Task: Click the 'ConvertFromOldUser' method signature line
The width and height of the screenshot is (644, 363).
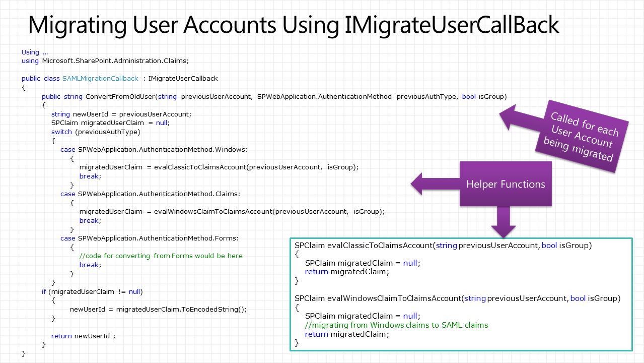Action: click(x=274, y=96)
